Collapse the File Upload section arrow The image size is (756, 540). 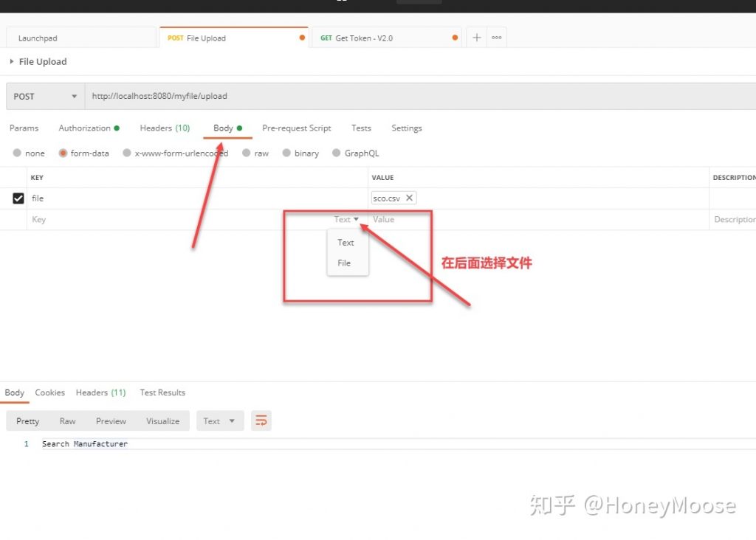click(x=10, y=62)
